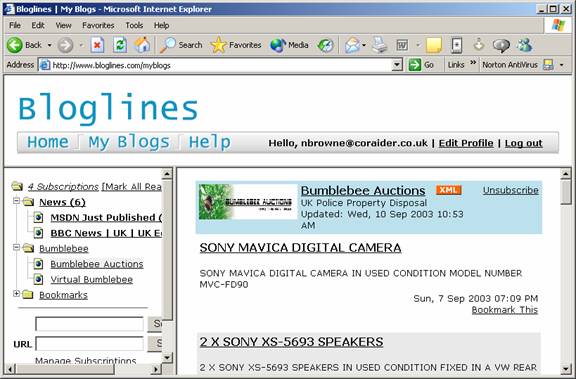Open the Norton AntiVirus dropdown arrow
Image resolution: width=576 pixels, height=379 pixels.
point(561,65)
